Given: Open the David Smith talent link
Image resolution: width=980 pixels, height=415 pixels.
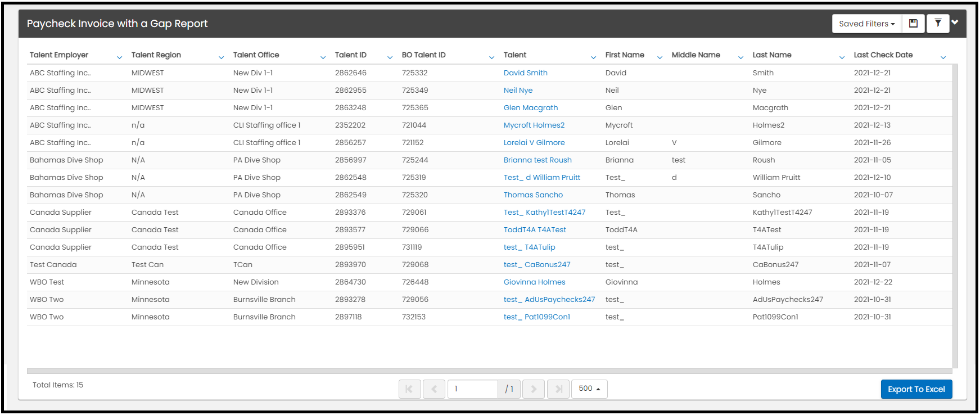Looking at the screenshot, I should (x=525, y=73).
